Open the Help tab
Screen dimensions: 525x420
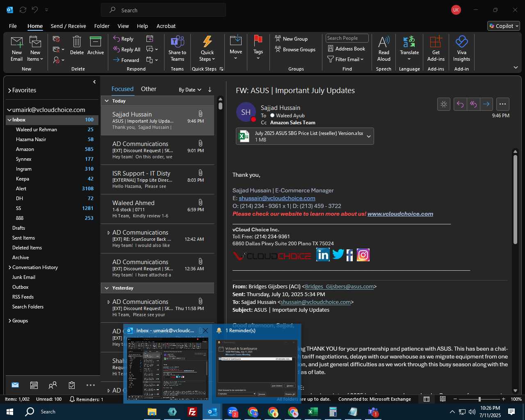[142, 26]
